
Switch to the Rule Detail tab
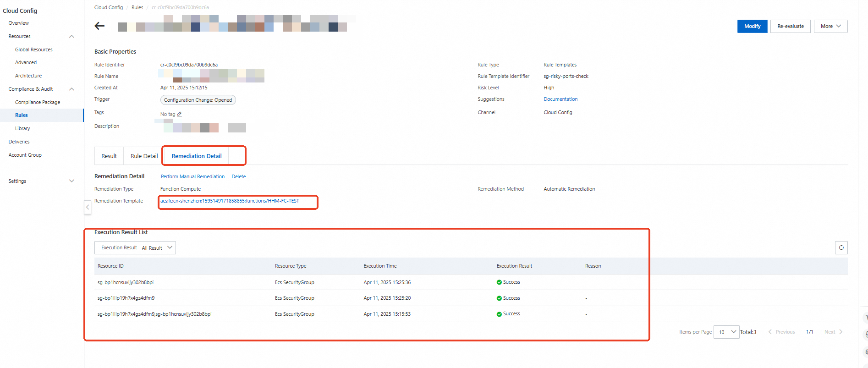click(144, 156)
